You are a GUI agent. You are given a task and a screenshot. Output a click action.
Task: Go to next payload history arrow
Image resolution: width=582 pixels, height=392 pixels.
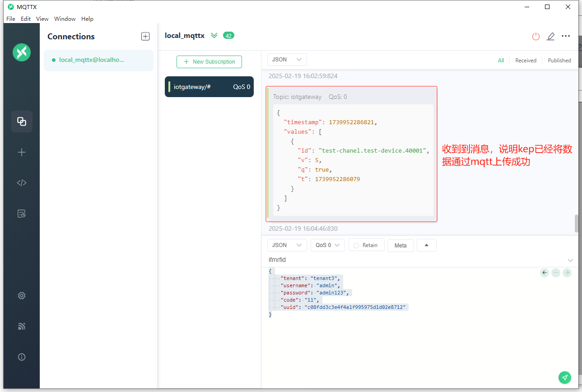tap(567, 273)
